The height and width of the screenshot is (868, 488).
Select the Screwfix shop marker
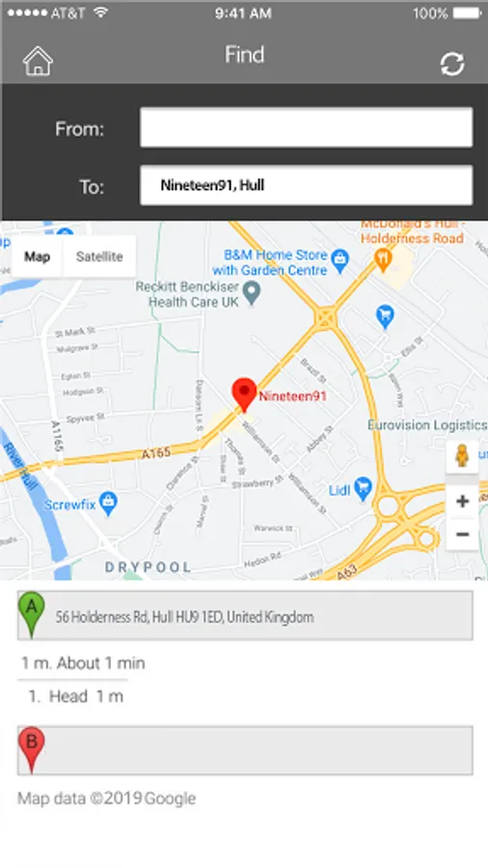pyautogui.click(x=108, y=503)
